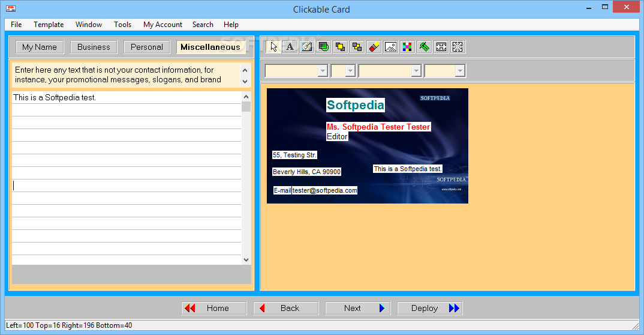Click the Back button
This screenshot has height=335, width=644.
pyautogui.click(x=286, y=308)
